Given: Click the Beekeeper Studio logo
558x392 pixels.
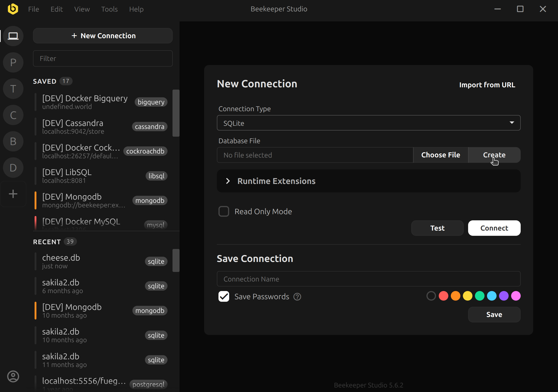Looking at the screenshot, I should point(13,9).
